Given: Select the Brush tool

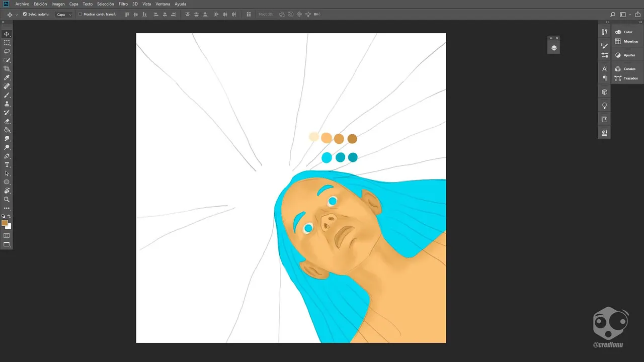Looking at the screenshot, I should tap(7, 95).
